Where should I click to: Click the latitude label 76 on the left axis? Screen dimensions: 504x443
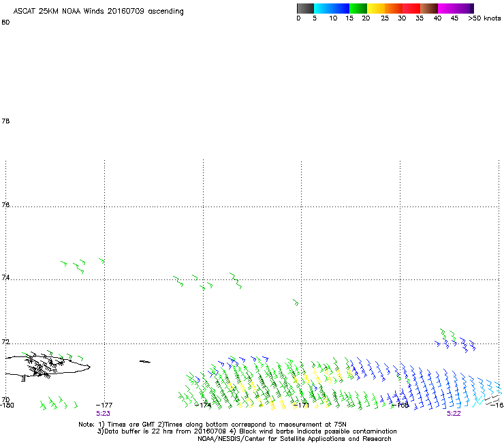tap(5, 204)
